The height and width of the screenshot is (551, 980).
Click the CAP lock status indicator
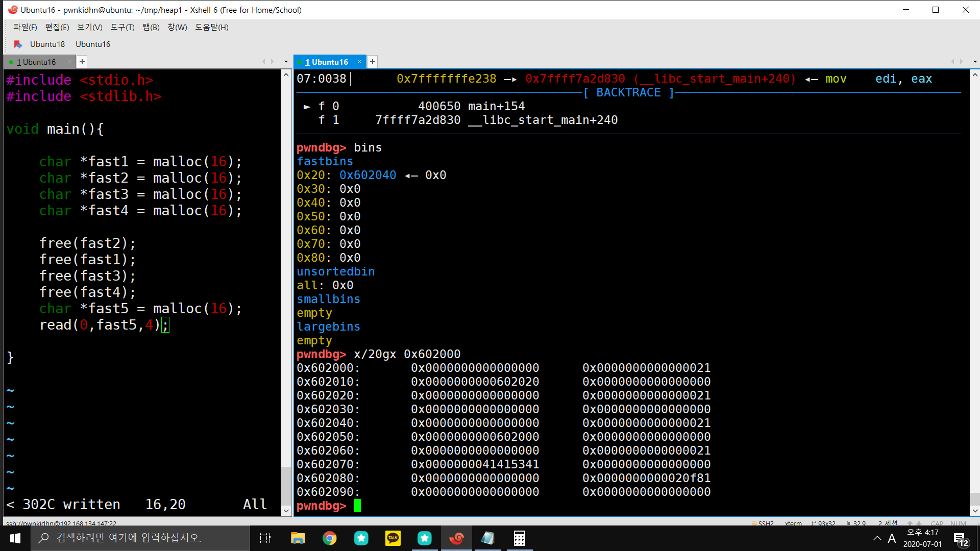(x=937, y=523)
